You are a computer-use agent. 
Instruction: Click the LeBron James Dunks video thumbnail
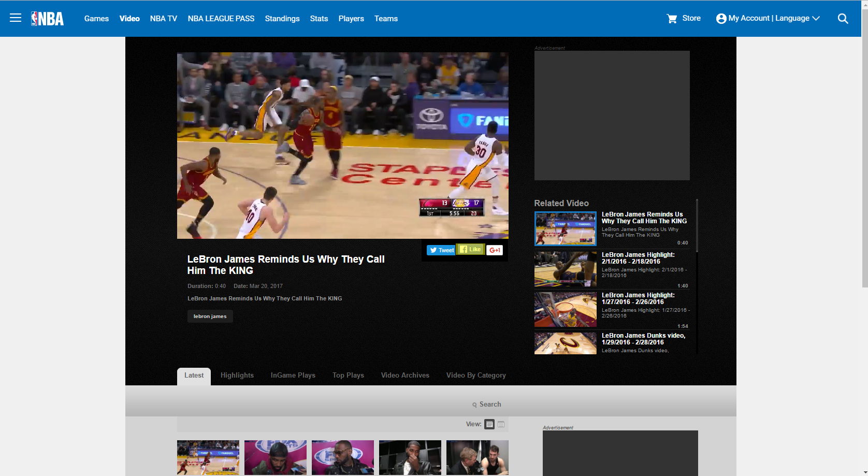(566, 343)
